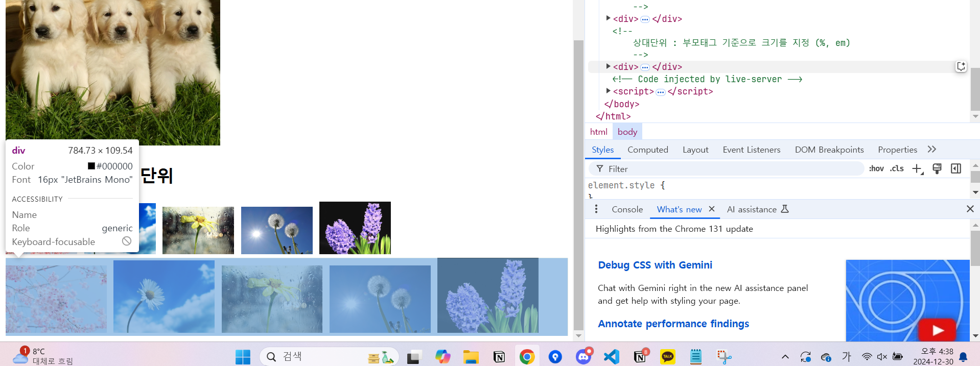The height and width of the screenshot is (366, 980).
Task: Show more Styles pane tabs chevron
Action: click(x=932, y=149)
